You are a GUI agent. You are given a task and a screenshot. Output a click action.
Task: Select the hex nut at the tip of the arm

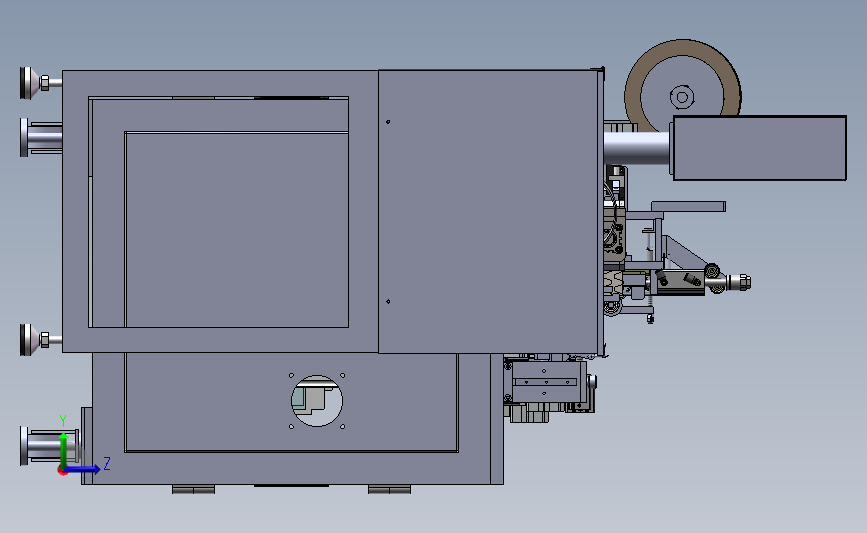pos(744,283)
